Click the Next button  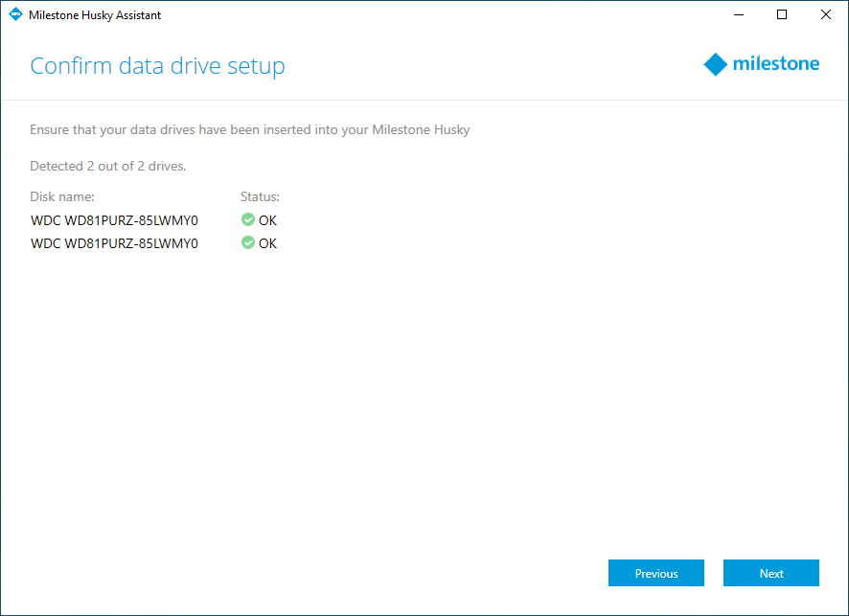pyautogui.click(x=770, y=573)
